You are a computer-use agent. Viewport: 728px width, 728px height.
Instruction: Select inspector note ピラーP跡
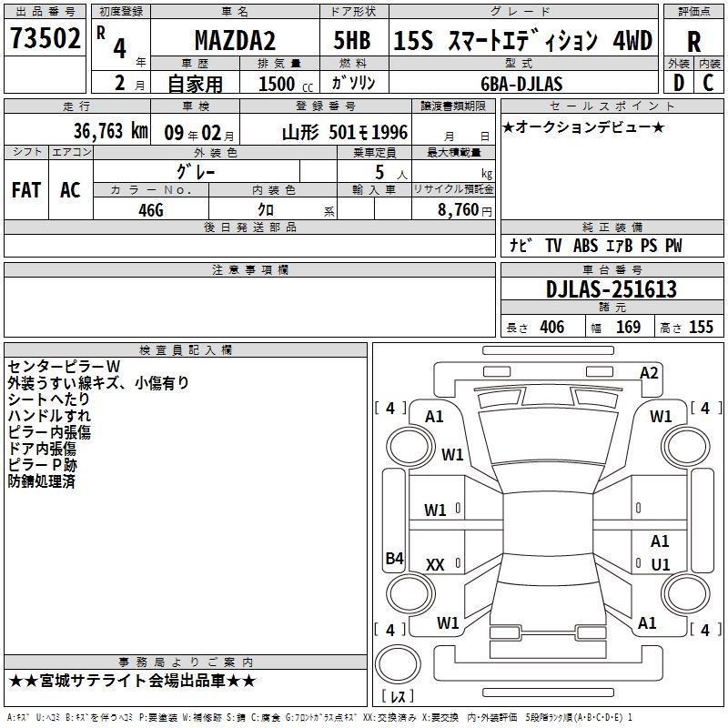[x=43, y=465]
